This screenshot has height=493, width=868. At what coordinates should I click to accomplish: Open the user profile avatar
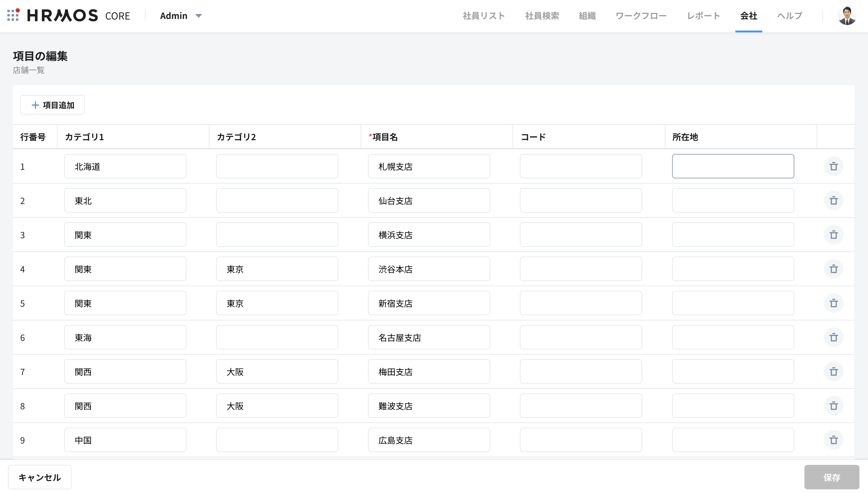(847, 16)
